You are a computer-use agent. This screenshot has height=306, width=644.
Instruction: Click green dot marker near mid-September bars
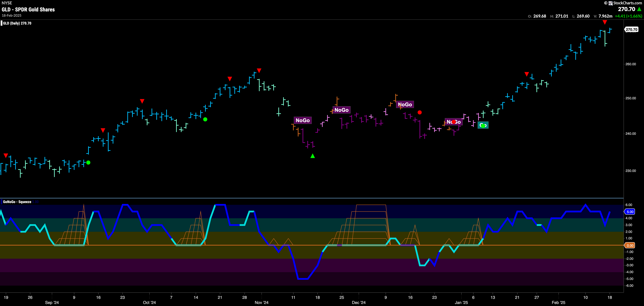pos(88,163)
